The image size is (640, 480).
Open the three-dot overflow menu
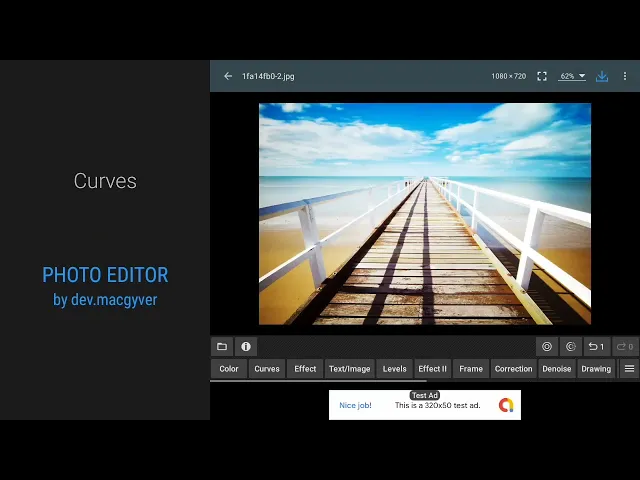click(x=624, y=76)
